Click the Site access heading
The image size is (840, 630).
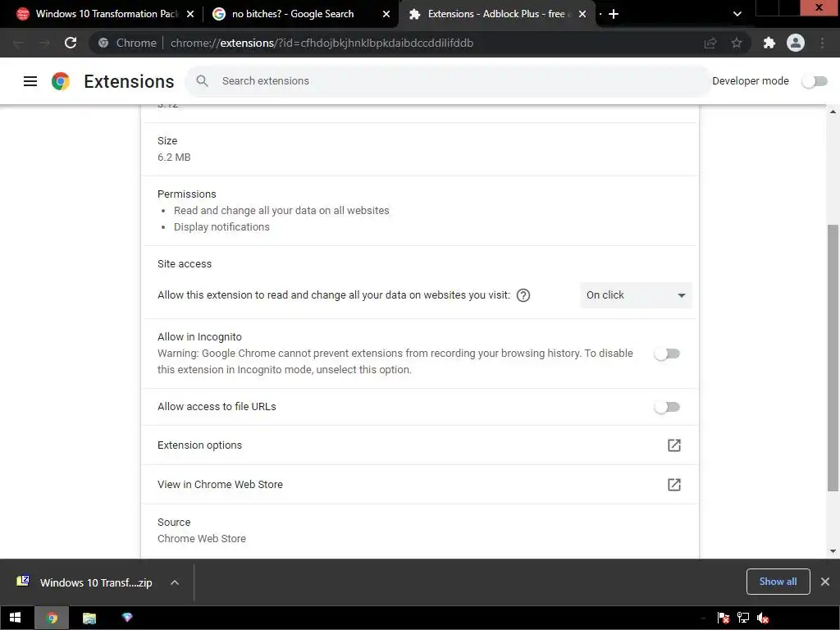click(x=185, y=263)
